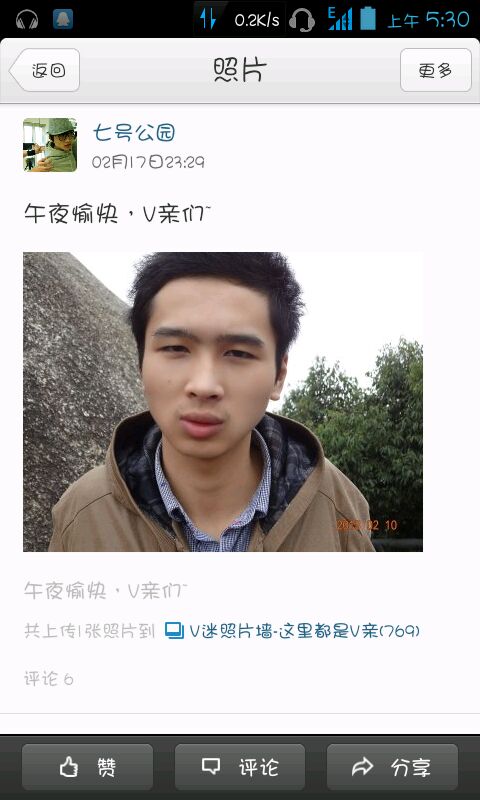The width and height of the screenshot is (480, 800).
Task: Tap the battery icon in status bar
Action: 368,18
